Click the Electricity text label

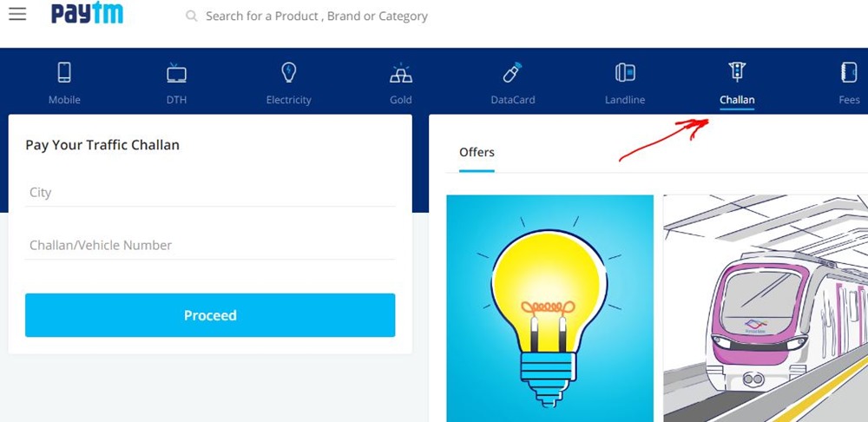pyautogui.click(x=289, y=100)
